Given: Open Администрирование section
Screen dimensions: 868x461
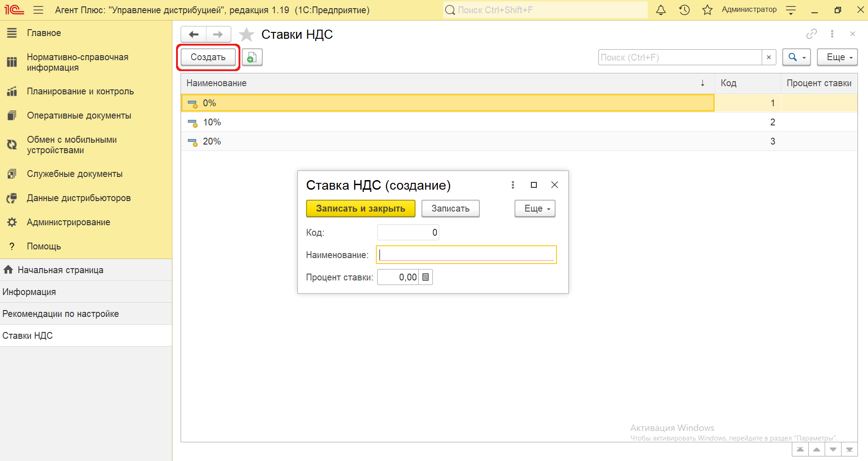Looking at the screenshot, I should tap(68, 222).
